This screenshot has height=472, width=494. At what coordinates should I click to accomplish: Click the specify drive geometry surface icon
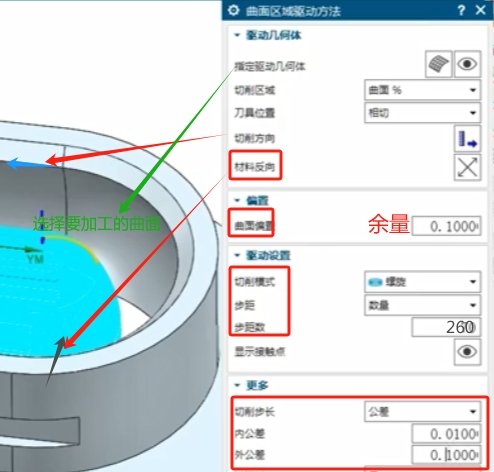pyautogui.click(x=438, y=64)
